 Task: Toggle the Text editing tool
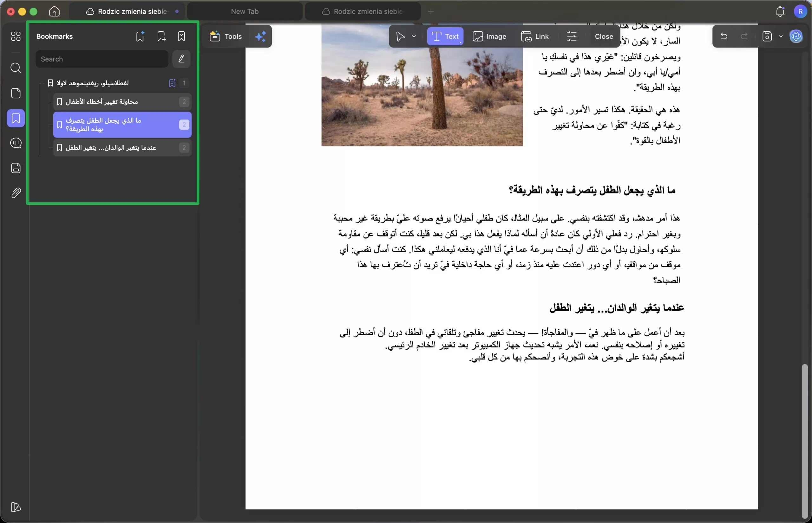point(445,36)
